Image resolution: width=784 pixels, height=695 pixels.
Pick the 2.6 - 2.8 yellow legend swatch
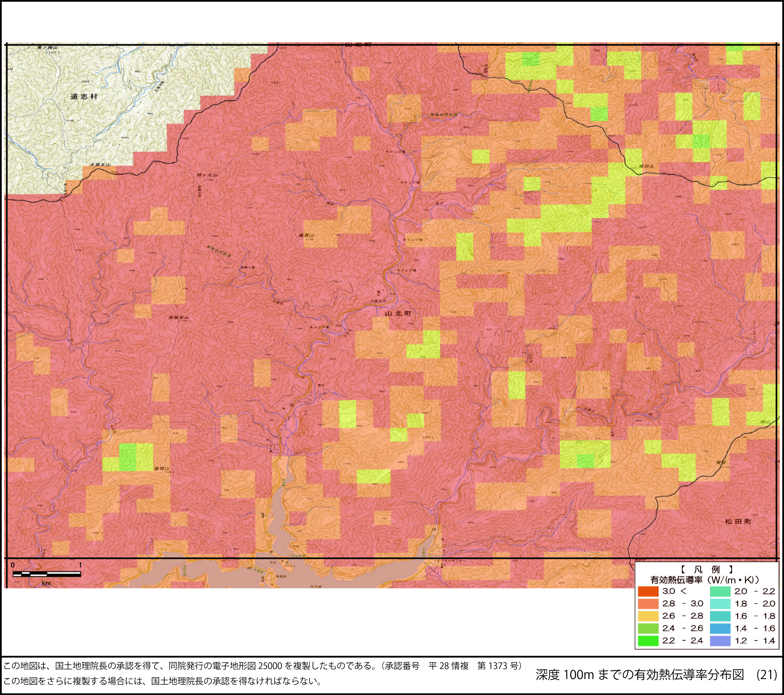648,616
